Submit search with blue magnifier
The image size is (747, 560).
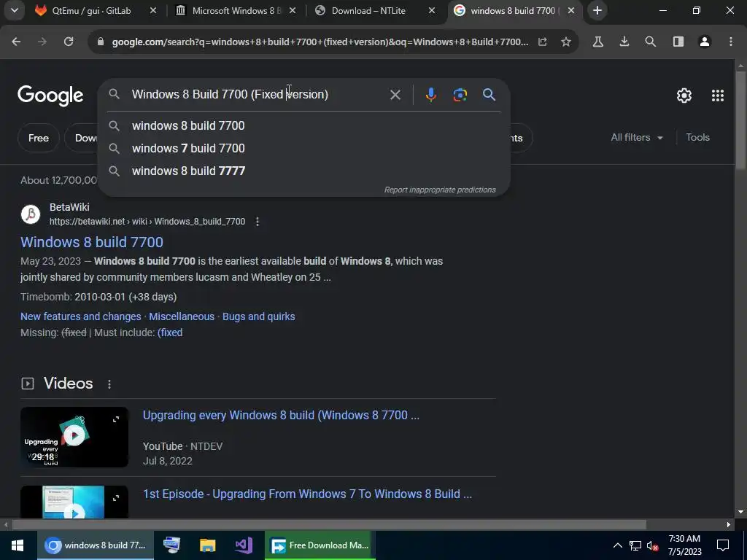click(489, 95)
